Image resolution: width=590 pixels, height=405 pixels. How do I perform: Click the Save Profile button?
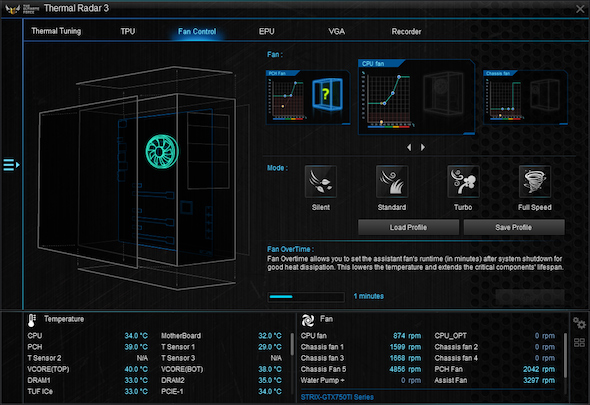pos(514,227)
